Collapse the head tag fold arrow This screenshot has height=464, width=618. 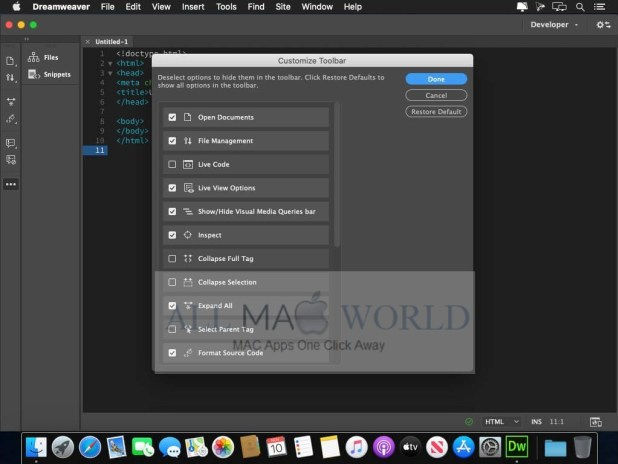[110, 73]
